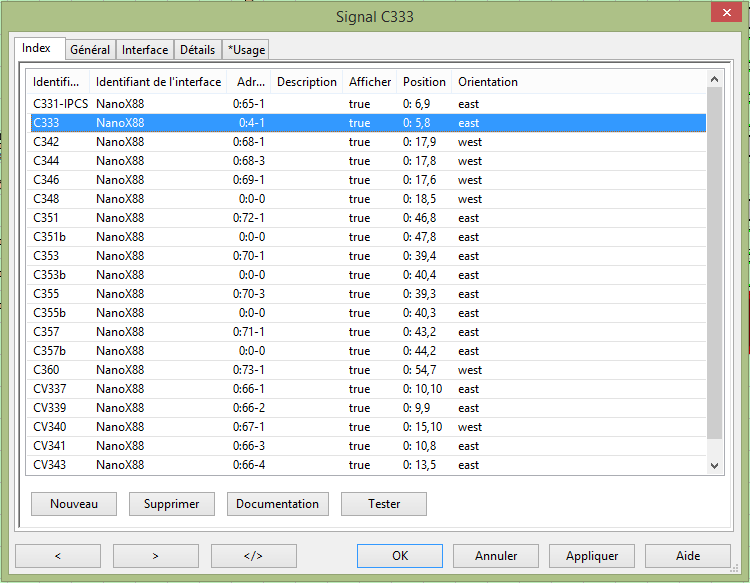Go to previous signal with < button
This screenshot has width=750, height=583.
coord(57,556)
